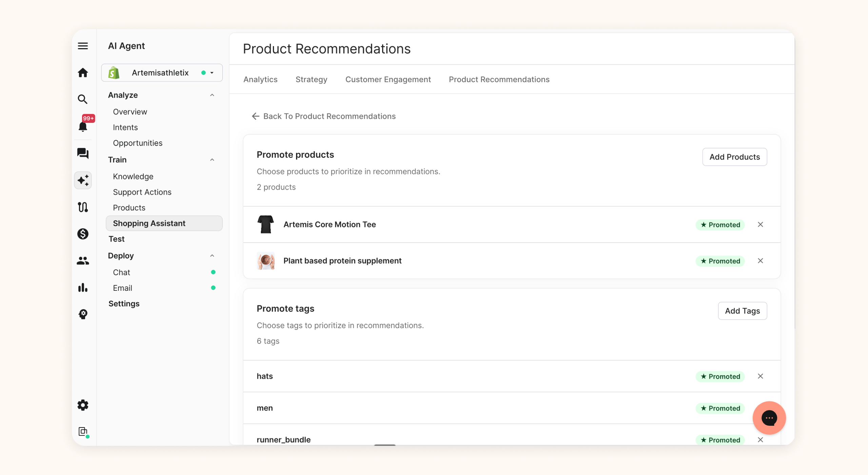Screen dimensions: 868x475
Task: Open the Product Recommendations tab
Action: pyautogui.click(x=499, y=79)
